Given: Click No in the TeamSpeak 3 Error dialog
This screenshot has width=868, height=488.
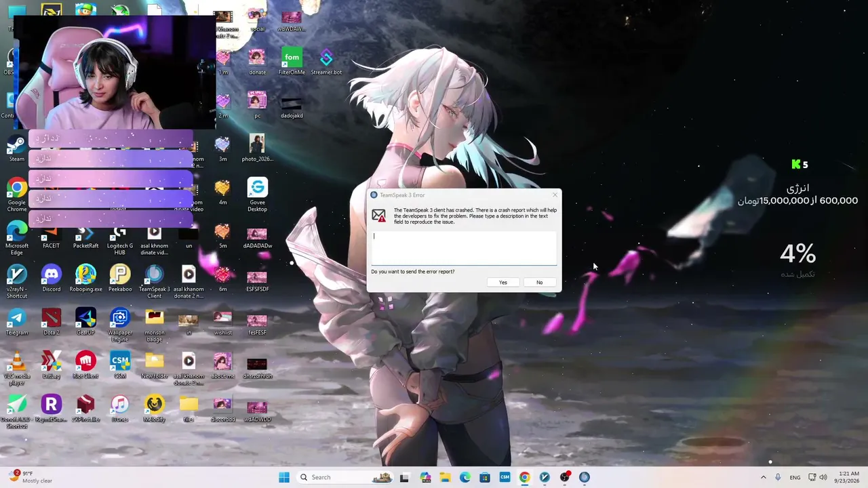Looking at the screenshot, I should 539,283.
